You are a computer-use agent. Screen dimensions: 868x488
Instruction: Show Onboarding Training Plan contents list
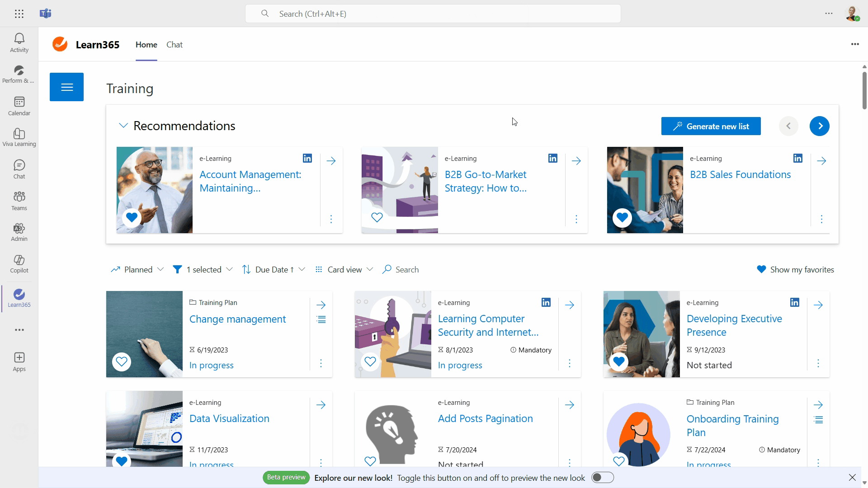tap(818, 420)
